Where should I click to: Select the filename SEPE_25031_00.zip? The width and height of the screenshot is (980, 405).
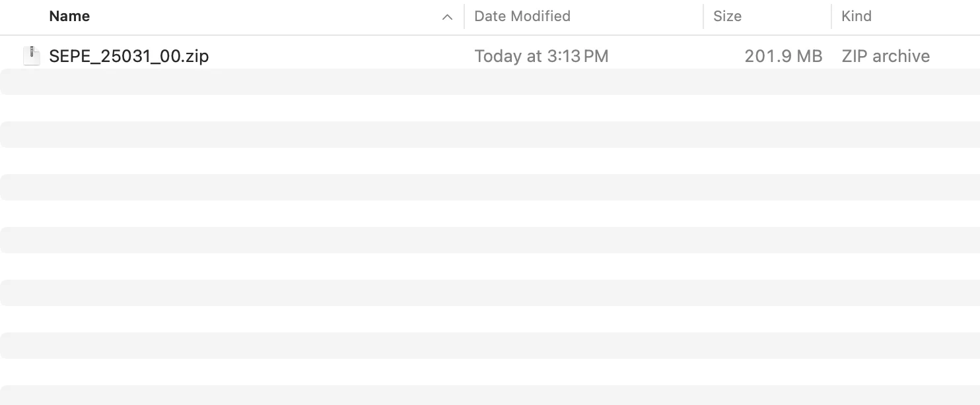pyautogui.click(x=129, y=55)
